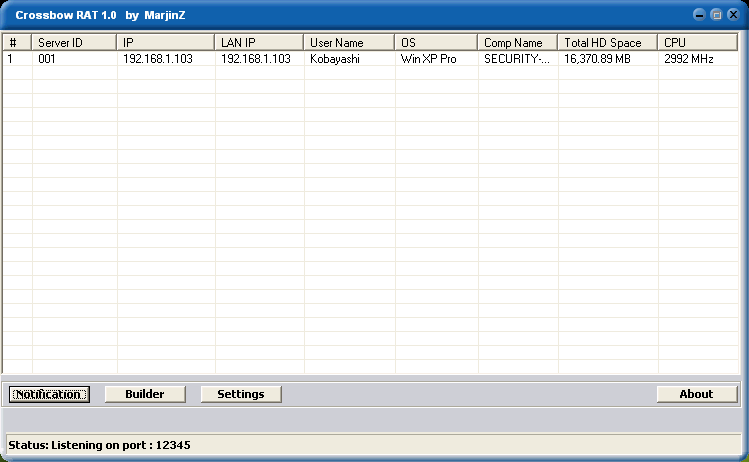
Task: Click the LAN IP column header
Action: [259, 43]
